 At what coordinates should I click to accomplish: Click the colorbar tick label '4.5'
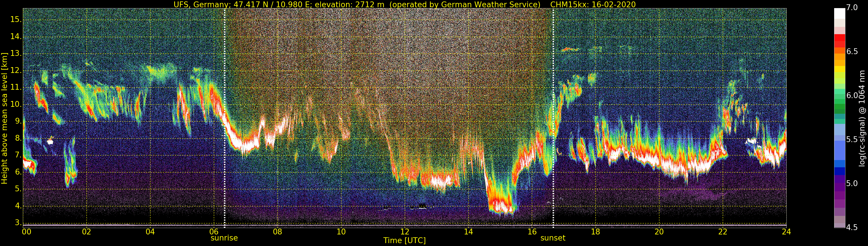(852, 227)
